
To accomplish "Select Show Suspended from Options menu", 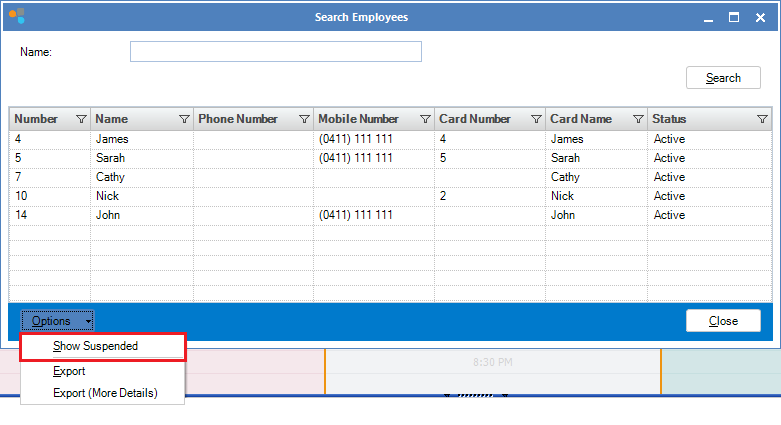I will (x=96, y=346).
